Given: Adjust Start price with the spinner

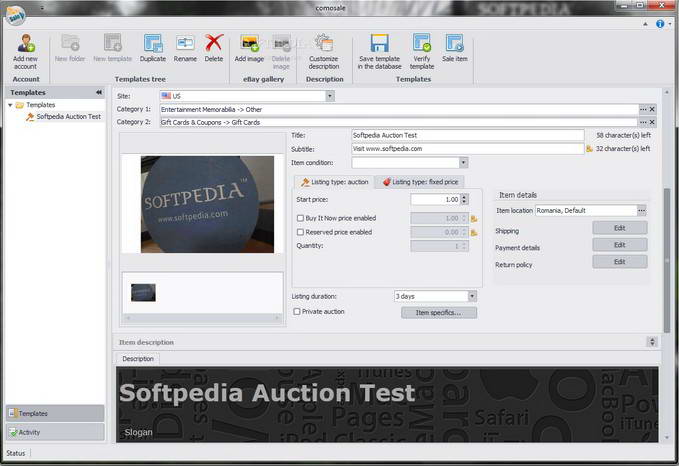Looking at the screenshot, I should [465, 199].
